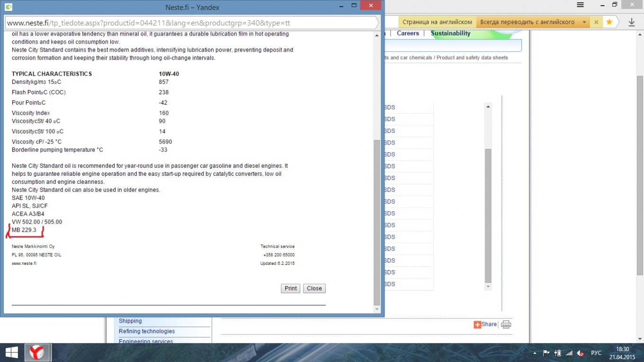The image size is (644, 362).
Task: Click product list scrollbar up arrow
Action: [488, 107]
